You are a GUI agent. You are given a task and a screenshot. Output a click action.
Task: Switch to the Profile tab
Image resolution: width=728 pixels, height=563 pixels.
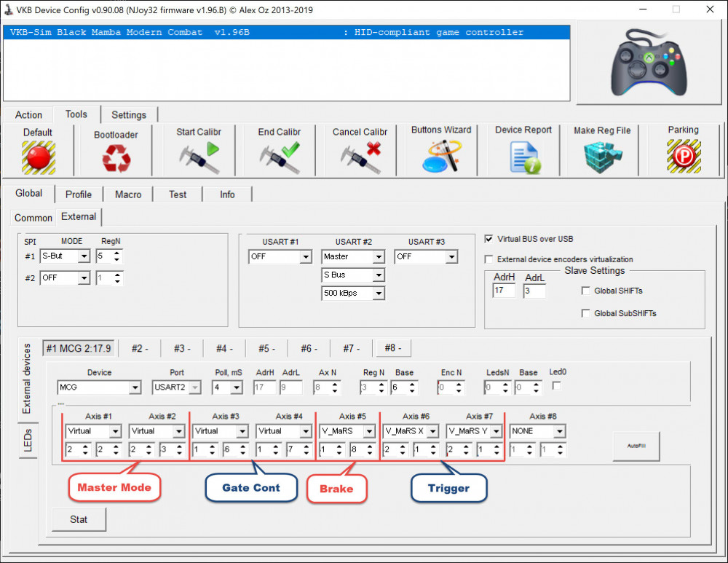pyautogui.click(x=79, y=194)
